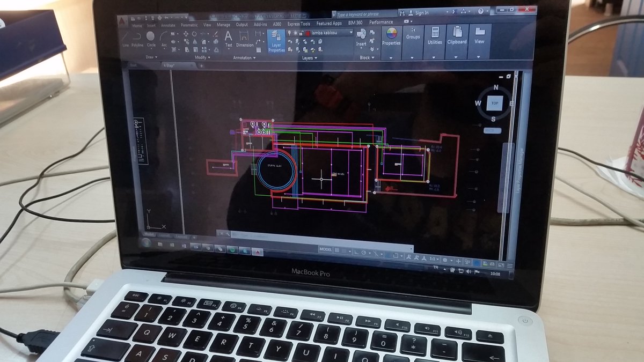Image resolution: width=644 pixels, height=362 pixels.
Task: Select the Dimension tool
Action: coord(245,38)
